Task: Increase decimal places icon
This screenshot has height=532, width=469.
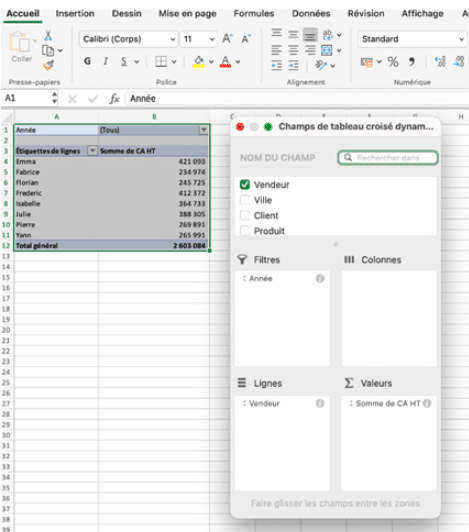Action: point(440,62)
